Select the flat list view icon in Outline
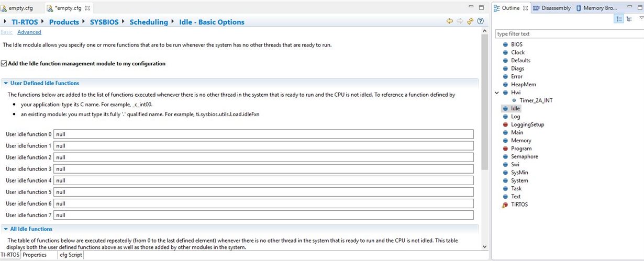 pos(619,19)
